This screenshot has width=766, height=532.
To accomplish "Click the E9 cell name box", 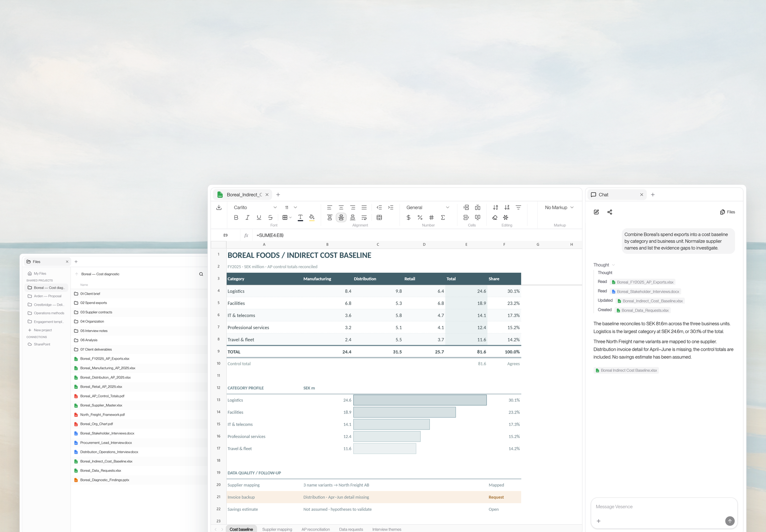I will [x=226, y=235].
